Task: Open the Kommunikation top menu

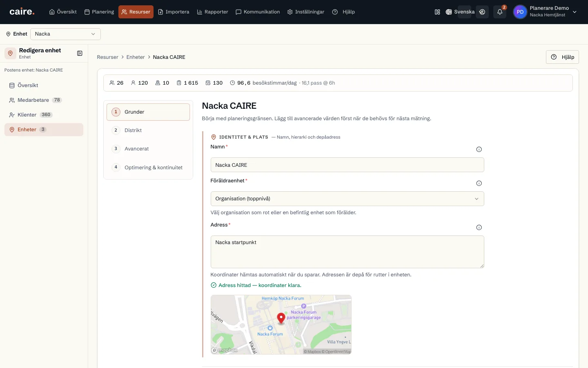Action: tap(258, 12)
